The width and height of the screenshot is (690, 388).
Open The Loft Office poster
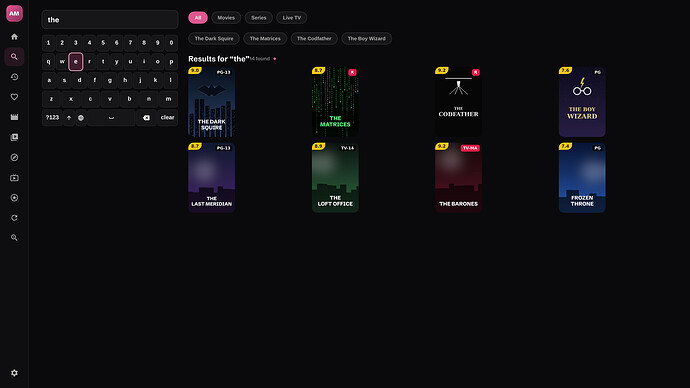click(x=335, y=178)
